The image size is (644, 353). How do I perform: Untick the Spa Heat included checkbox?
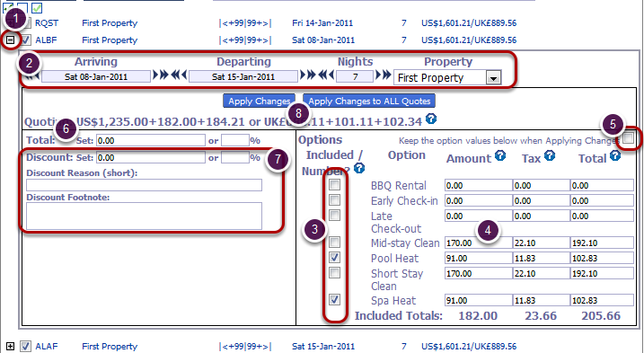[334, 300]
